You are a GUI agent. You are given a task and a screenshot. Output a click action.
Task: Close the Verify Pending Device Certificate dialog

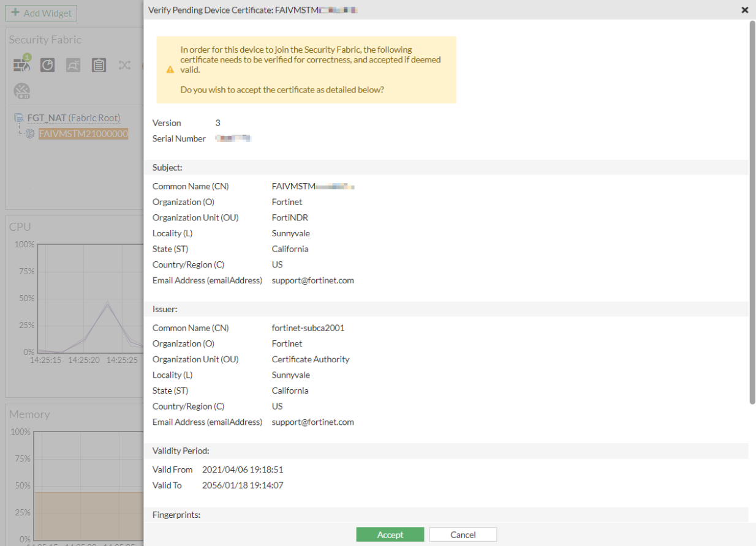pyautogui.click(x=745, y=10)
